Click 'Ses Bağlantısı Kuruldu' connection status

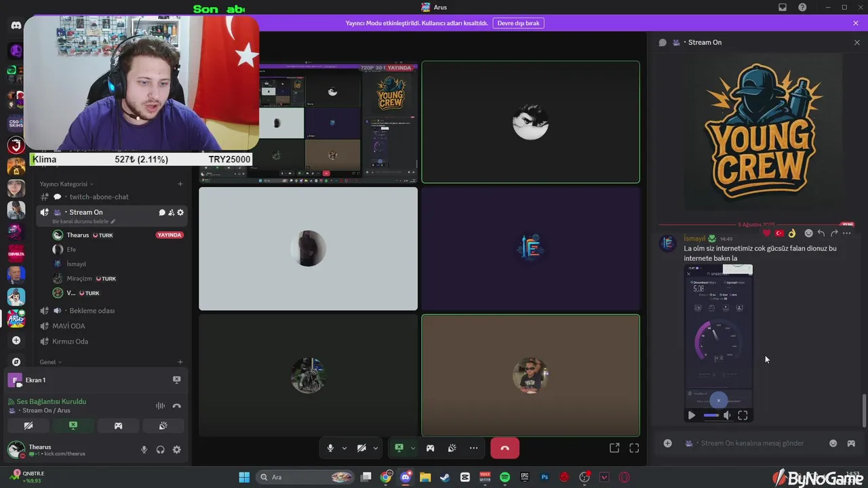click(x=51, y=401)
